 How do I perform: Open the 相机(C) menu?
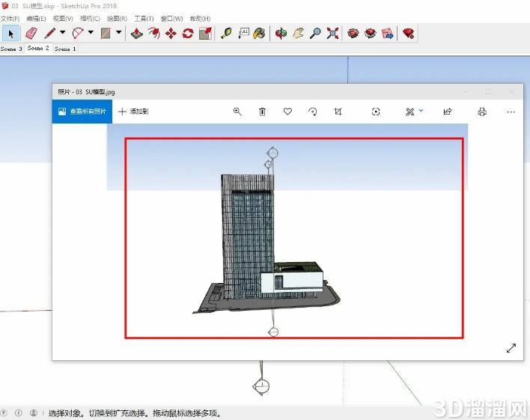[90, 19]
